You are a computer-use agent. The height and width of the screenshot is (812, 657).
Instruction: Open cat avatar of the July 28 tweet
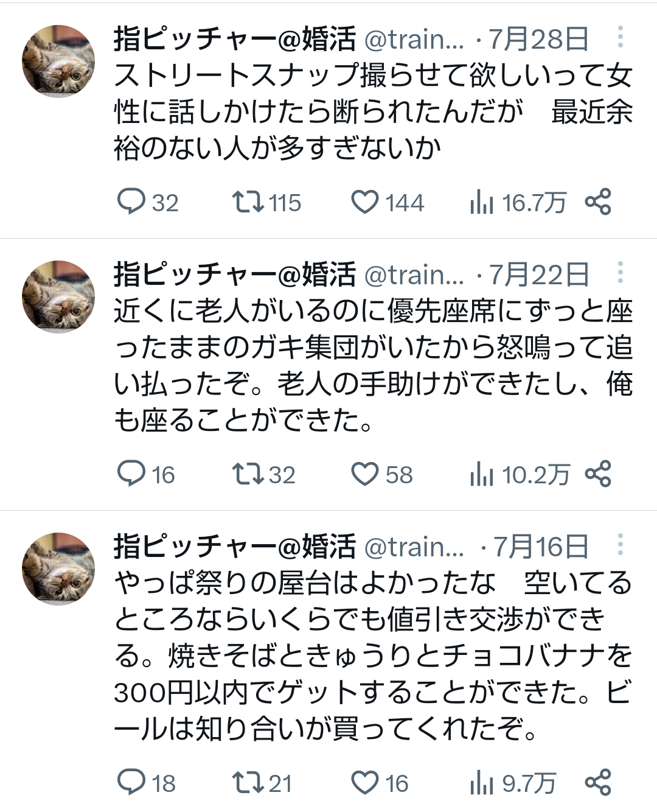pos(58,61)
